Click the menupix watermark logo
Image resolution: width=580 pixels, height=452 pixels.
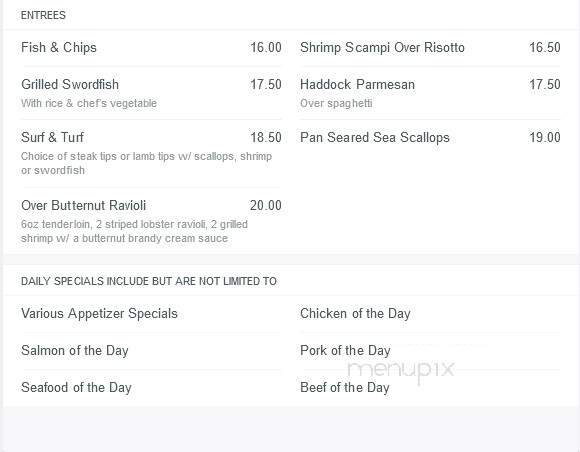401,371
